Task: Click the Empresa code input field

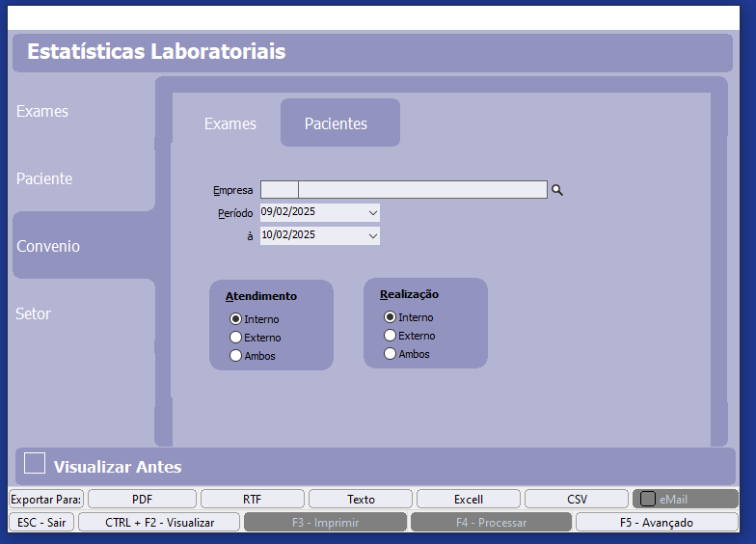Action: 279,190
